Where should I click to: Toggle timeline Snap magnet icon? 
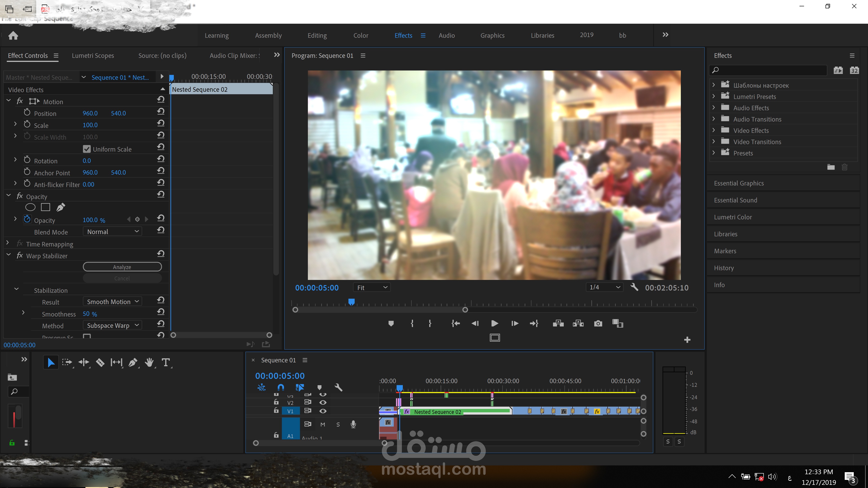tap(281, 387)
